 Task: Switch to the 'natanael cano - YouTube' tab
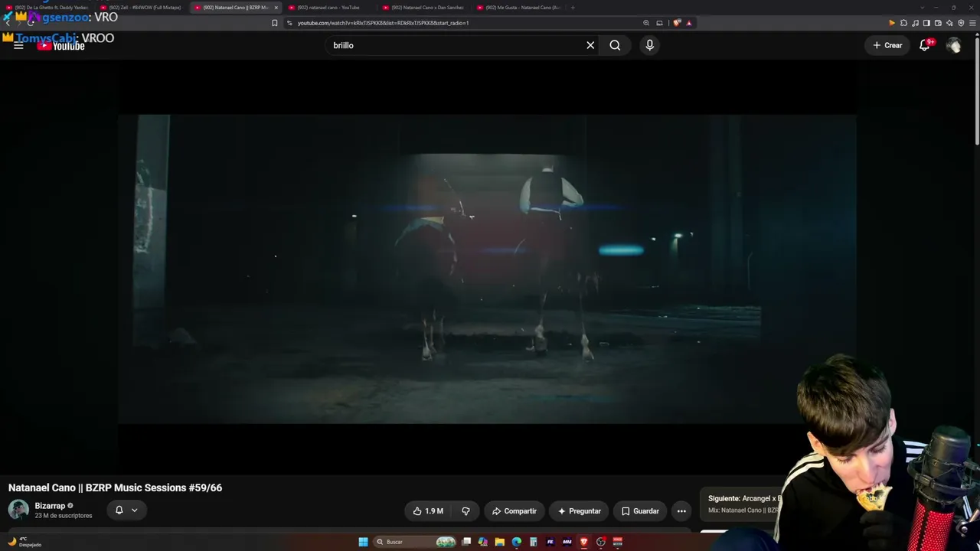click(328, 8)
